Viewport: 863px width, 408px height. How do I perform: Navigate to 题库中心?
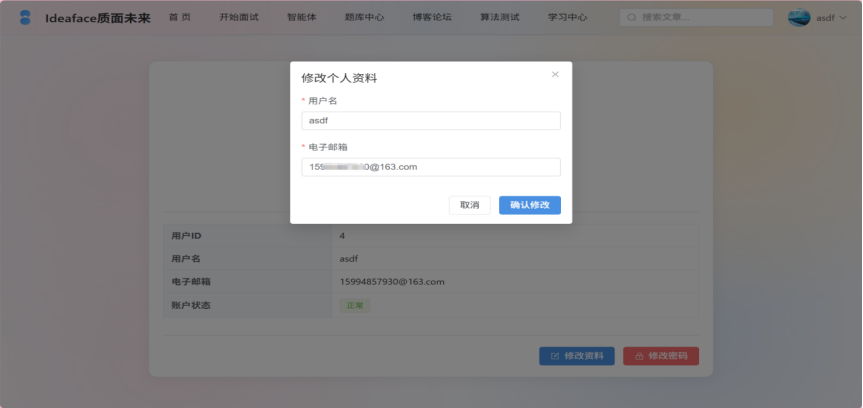[x=364, y=18]
